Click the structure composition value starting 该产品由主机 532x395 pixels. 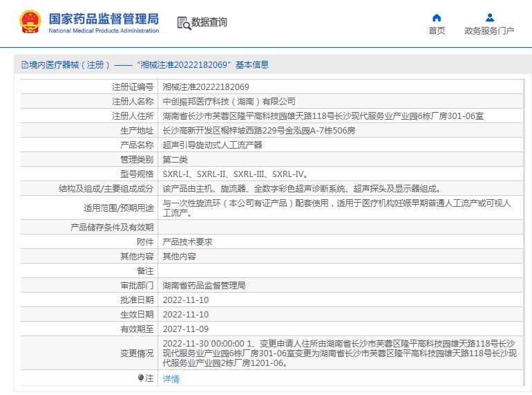click(x=302, y=189)
